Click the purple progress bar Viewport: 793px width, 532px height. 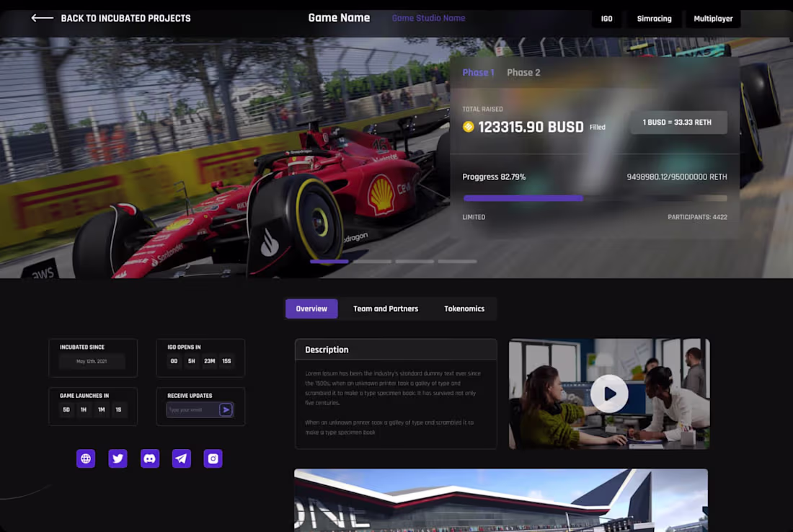[523, 198]
